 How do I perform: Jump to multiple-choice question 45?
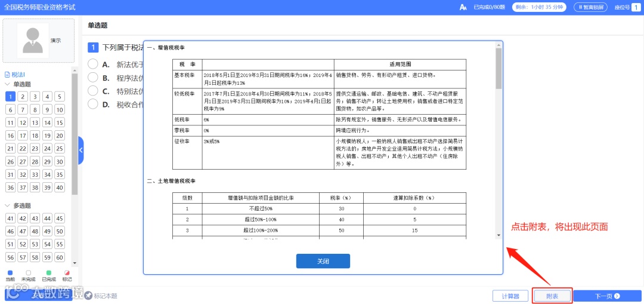(x=60, y=219)
